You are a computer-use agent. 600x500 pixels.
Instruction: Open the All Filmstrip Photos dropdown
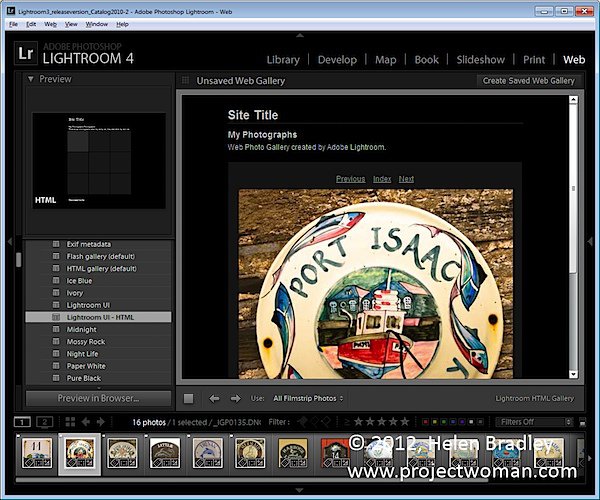(x=308, y=399)
